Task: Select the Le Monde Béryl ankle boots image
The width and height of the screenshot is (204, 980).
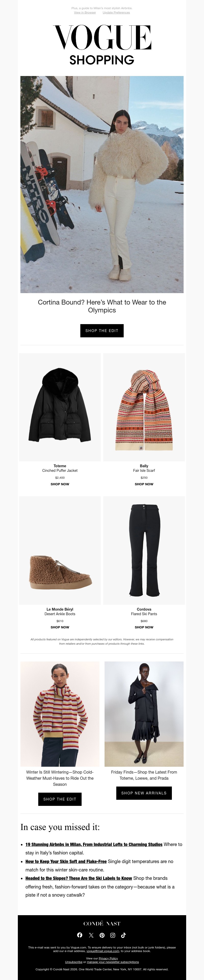Action: coord(60,550)
